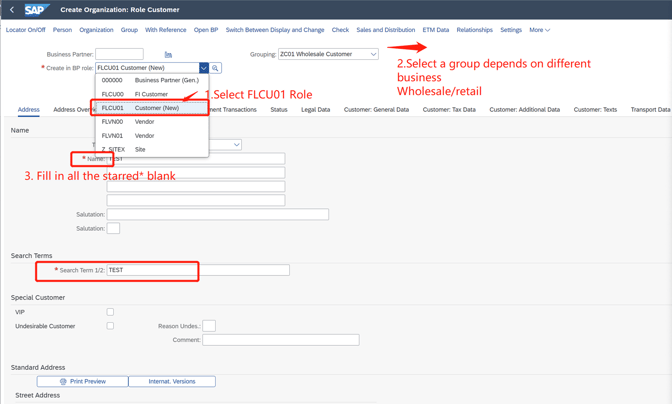Screen dimensions: 672x404
Task: Select FLVN01 Vendor option
Action: click(152, 135)
